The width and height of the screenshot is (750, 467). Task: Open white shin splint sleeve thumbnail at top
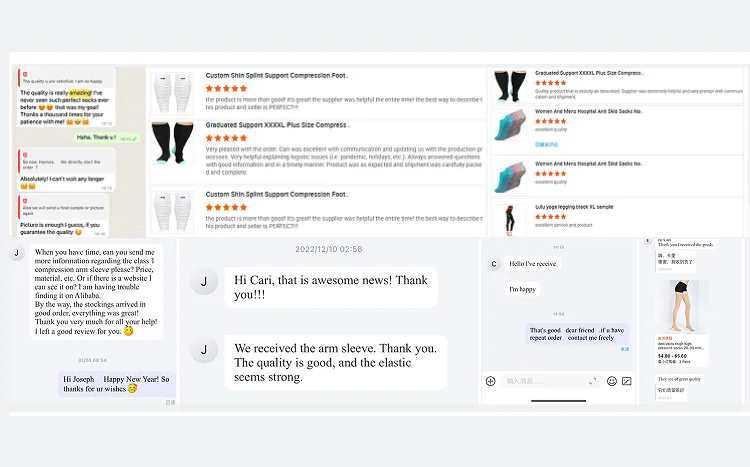172,93
